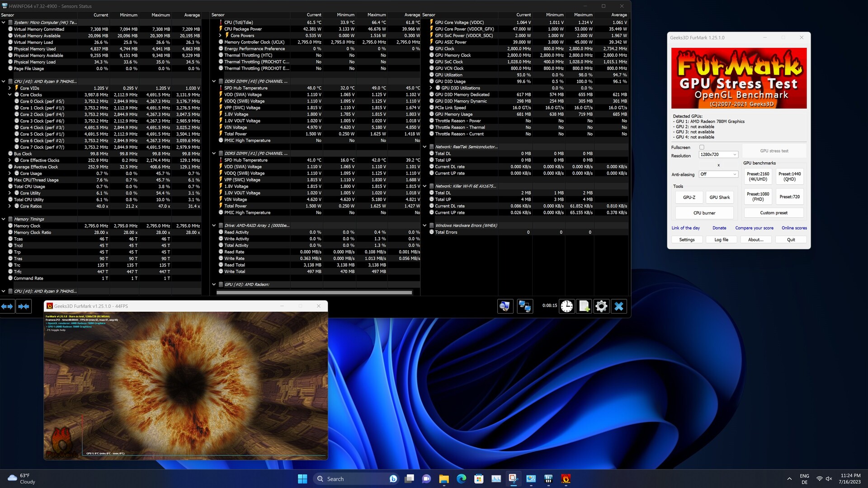This screenshot has width=868, height=488.
Task: Run the Preset:1080 (FHD) benchmark
Action: point(758,197)
